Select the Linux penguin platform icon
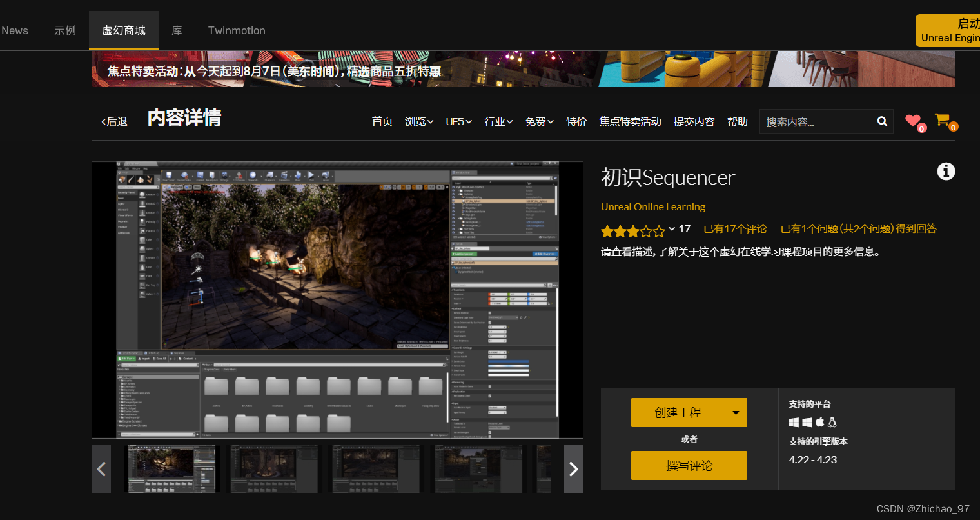This screenshot has width=980, height=520. click(832, 422)
